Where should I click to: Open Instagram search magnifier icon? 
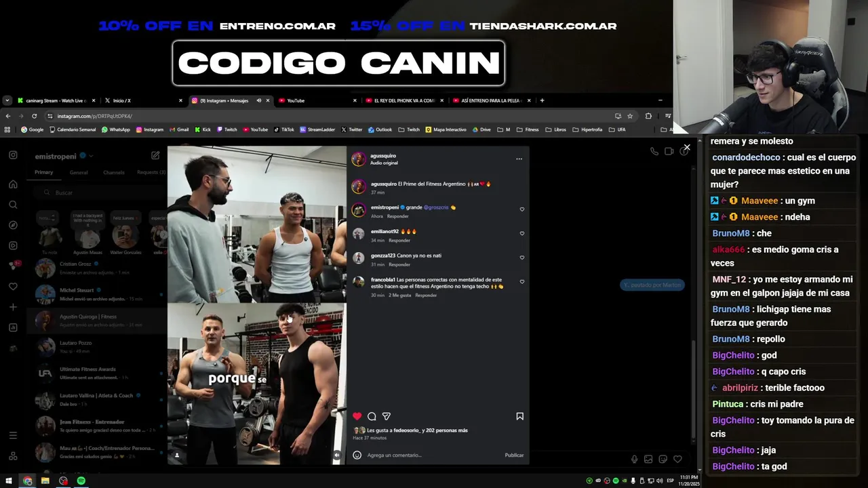13,205
